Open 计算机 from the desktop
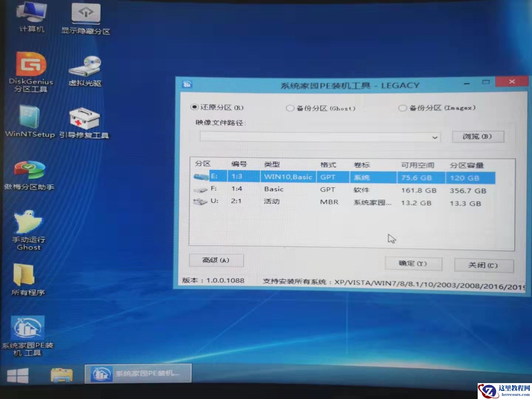 pyautogui.click(x=30, y=15)
